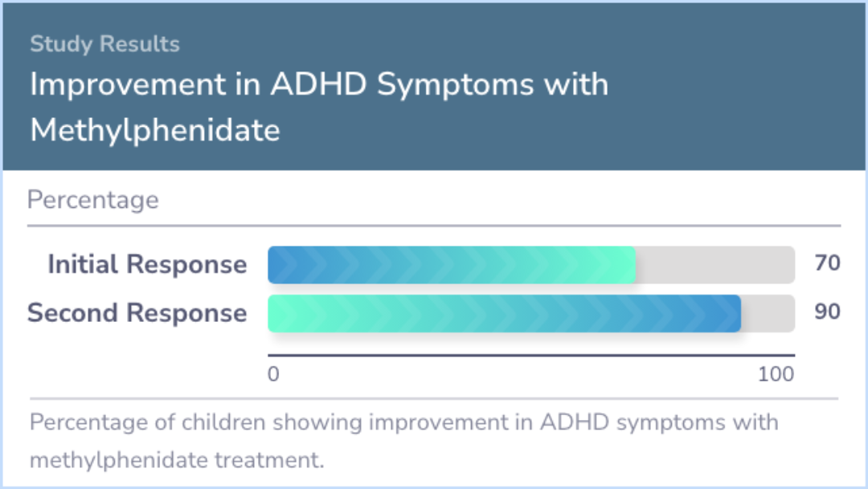
Task: Click the axis tick label 100
Action: coord(776,374)
